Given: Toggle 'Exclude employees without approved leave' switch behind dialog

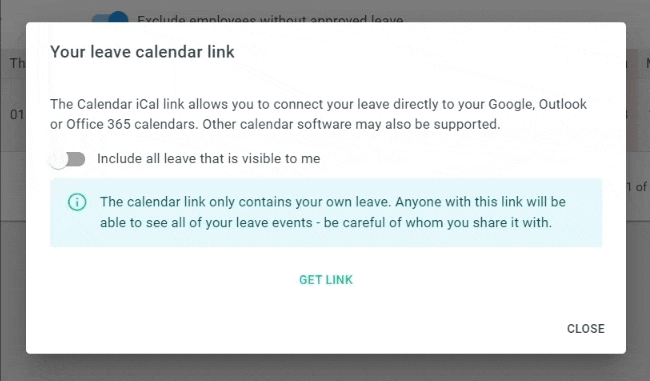Looking at the screenshot, I should (110, 17).
